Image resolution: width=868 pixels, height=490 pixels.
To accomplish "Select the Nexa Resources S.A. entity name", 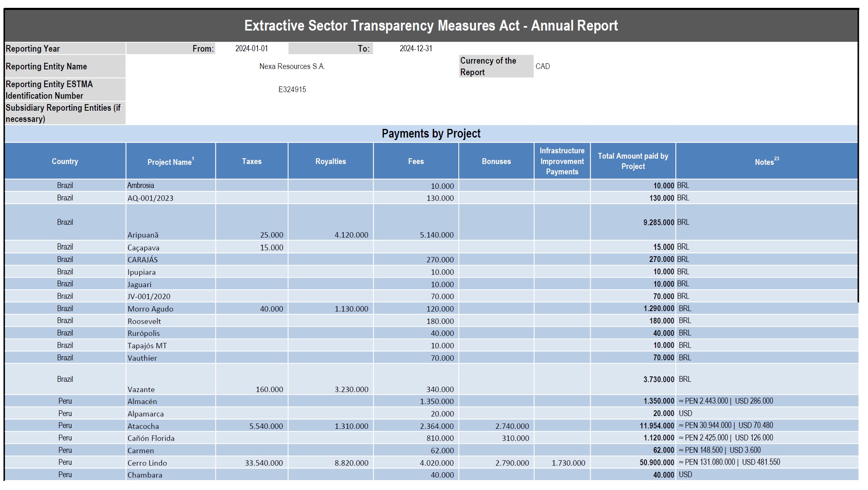I will coord(292,66).
